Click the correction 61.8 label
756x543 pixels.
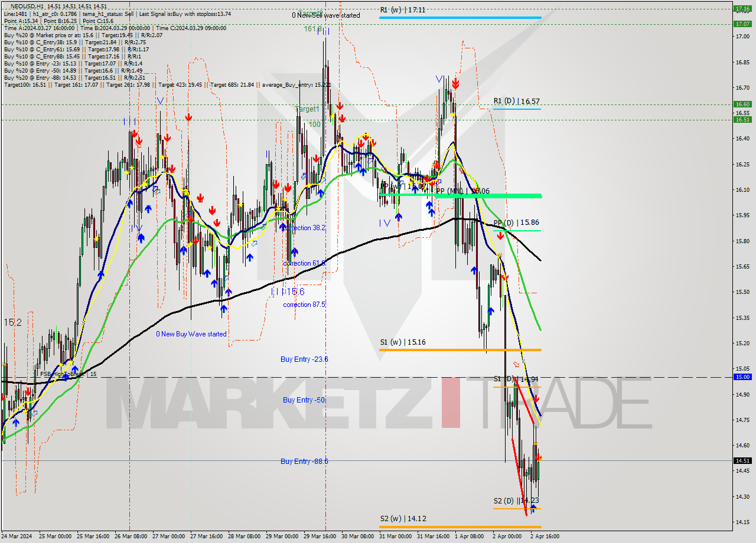pos(304,263)
